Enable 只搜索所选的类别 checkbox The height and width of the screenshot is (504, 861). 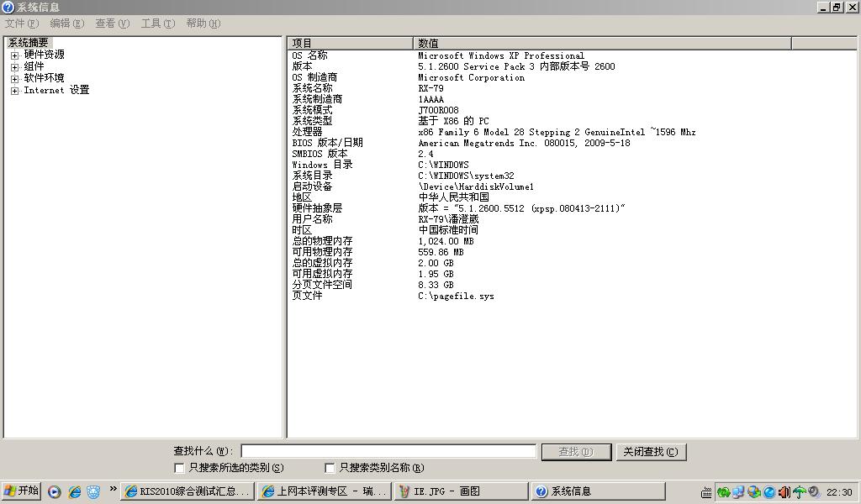179,468
